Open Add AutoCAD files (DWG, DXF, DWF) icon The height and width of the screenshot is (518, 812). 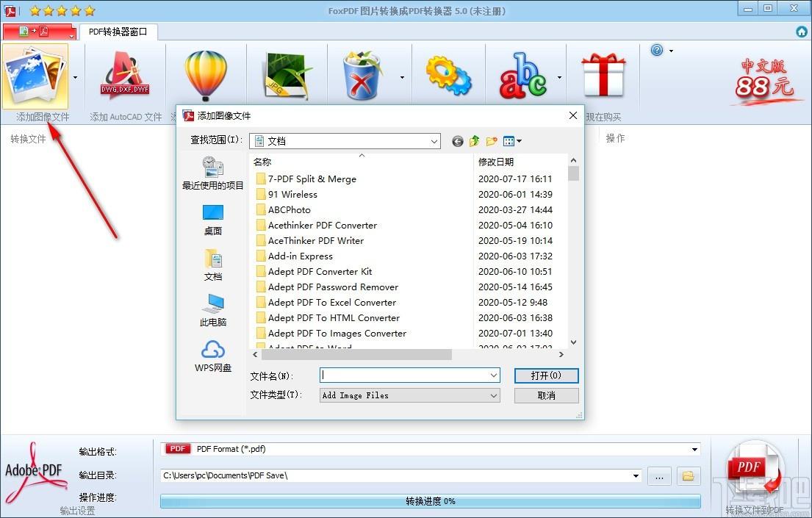(125, 76)
